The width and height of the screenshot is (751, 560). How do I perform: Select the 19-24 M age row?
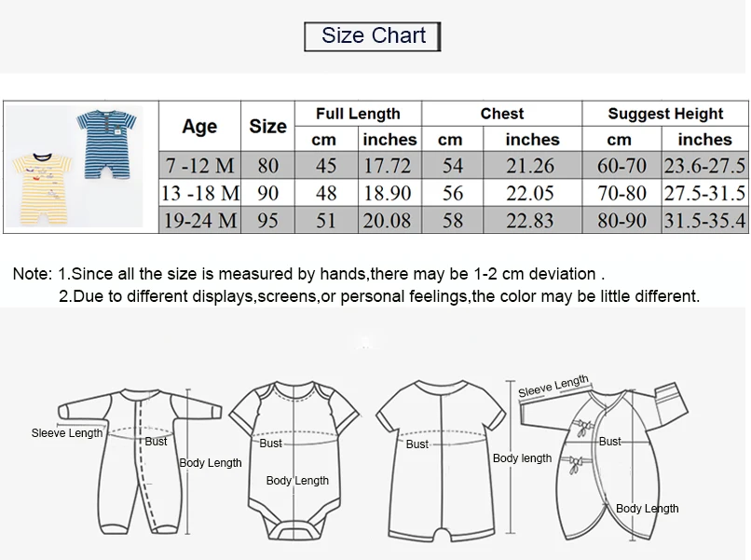(x=454, y=220)
